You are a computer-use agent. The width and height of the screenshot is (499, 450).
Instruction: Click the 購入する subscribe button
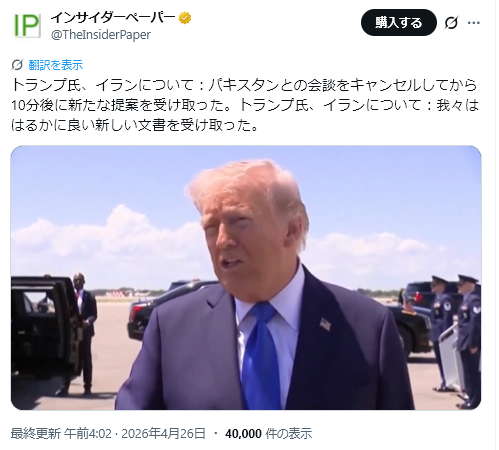click(x=399, y=23)
